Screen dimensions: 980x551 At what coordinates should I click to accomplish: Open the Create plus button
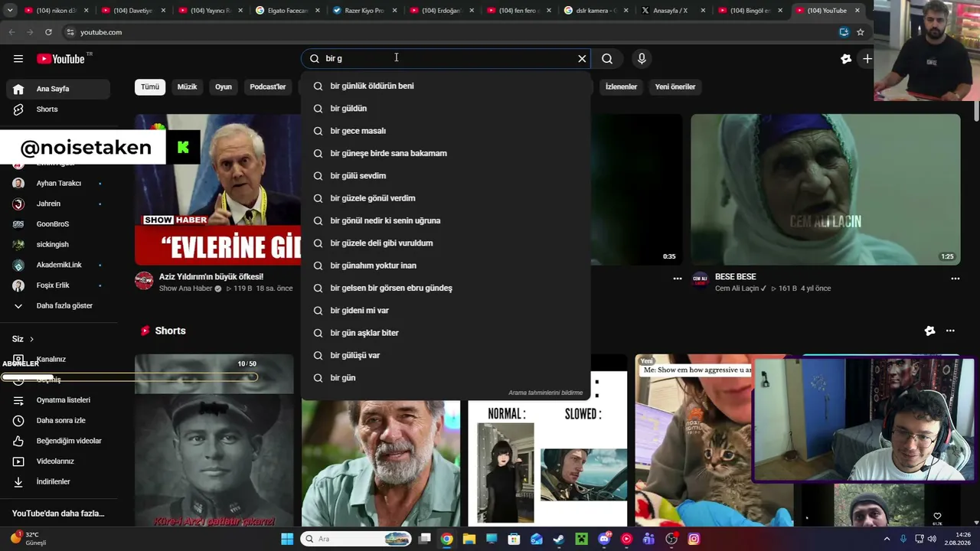pos(867,59)
